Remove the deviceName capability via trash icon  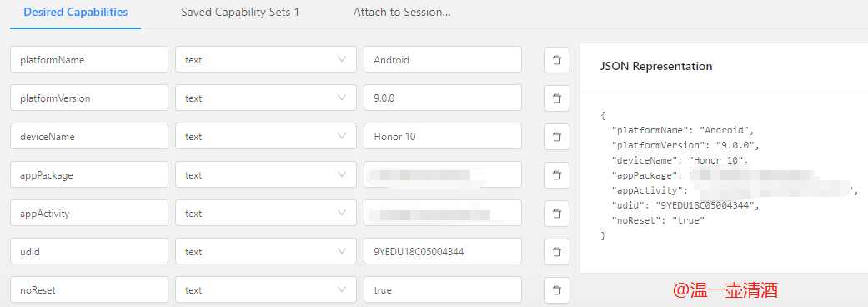[557, 136]
